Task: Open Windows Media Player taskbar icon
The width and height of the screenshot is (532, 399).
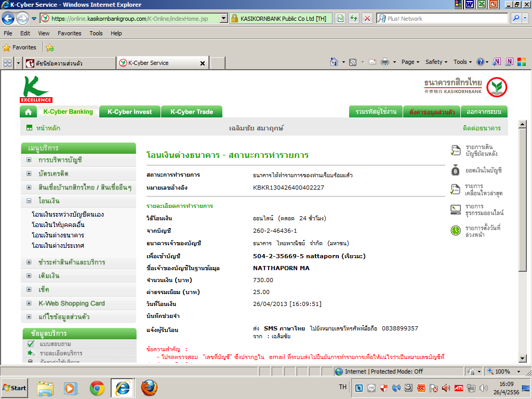Action: tap(71, 388)
